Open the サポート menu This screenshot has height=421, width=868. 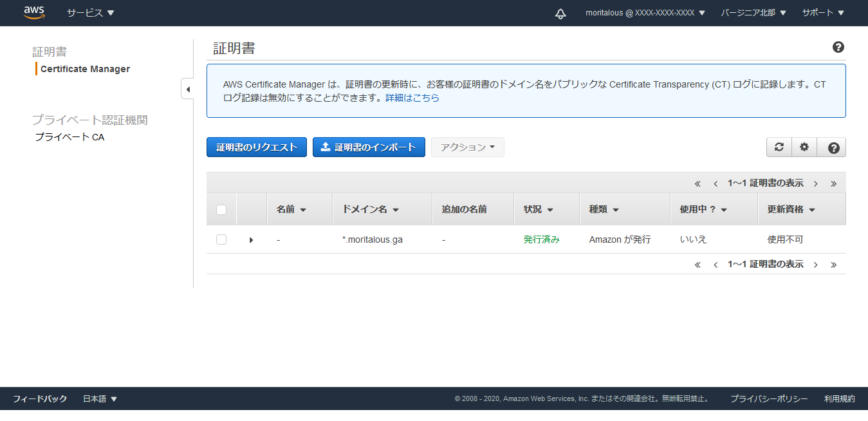tap(822, 13)
